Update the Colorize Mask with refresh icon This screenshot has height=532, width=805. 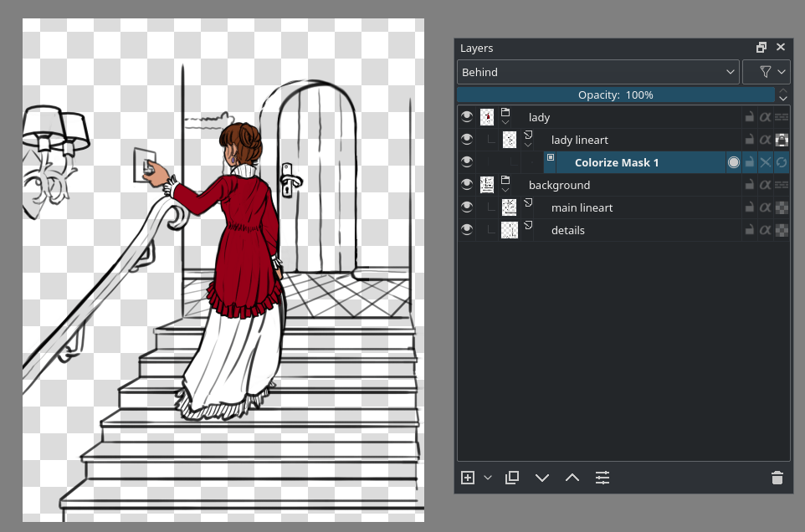781,162
